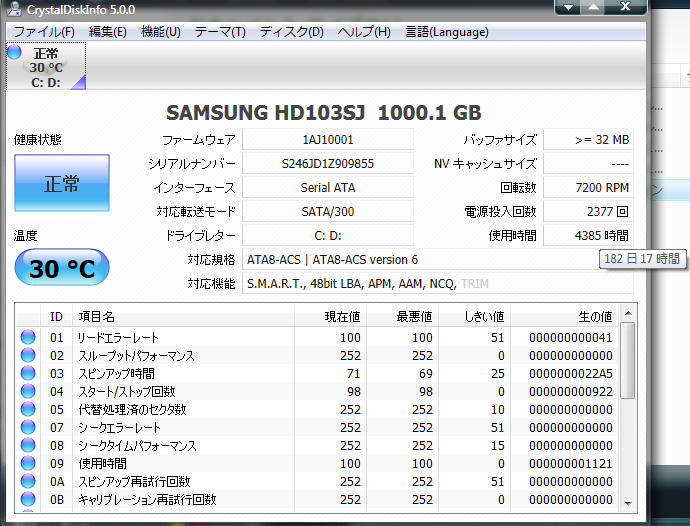This screenshot has height=526, width=690.
Task: Click status orb for リードエラーレート row
Action: (28, 337)
